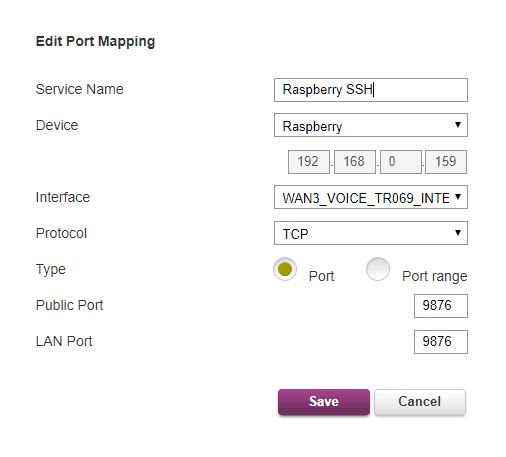The height and width of the screenshot is (457, 506).
Task: Click the Protocol dropdown arrow icon
Action: tap(458, 233)
